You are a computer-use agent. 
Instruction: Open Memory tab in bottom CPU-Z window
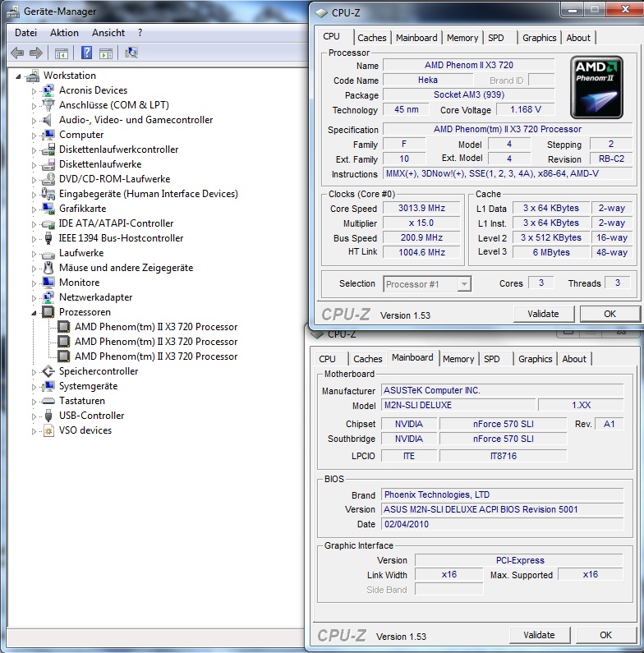(458, 359)
